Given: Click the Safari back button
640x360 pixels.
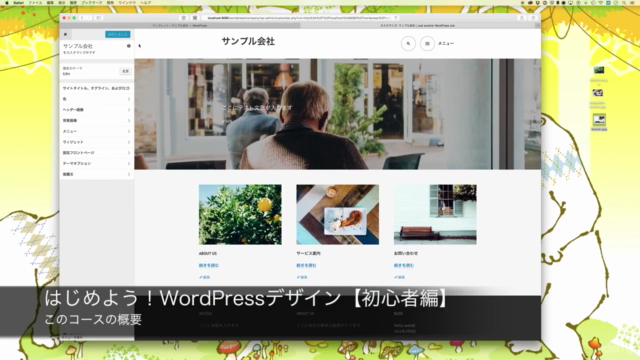Looking at the screenshot, I should point(82,18).
